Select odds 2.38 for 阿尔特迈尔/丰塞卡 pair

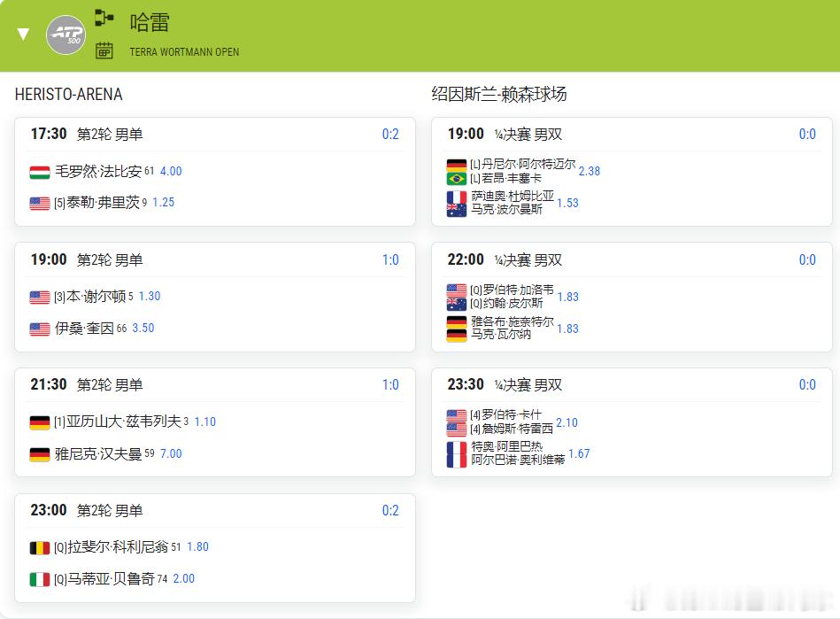click(590, 172)
